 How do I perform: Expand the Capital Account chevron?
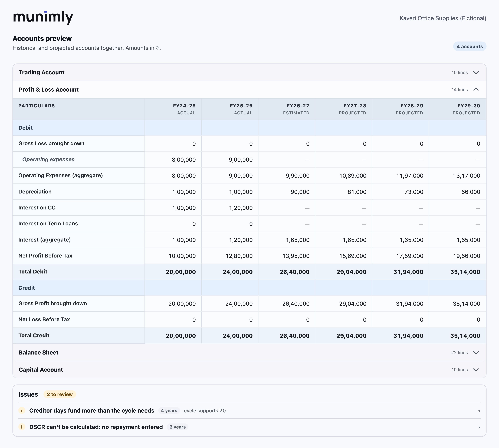pyautogui.click(x=476, y=370)
